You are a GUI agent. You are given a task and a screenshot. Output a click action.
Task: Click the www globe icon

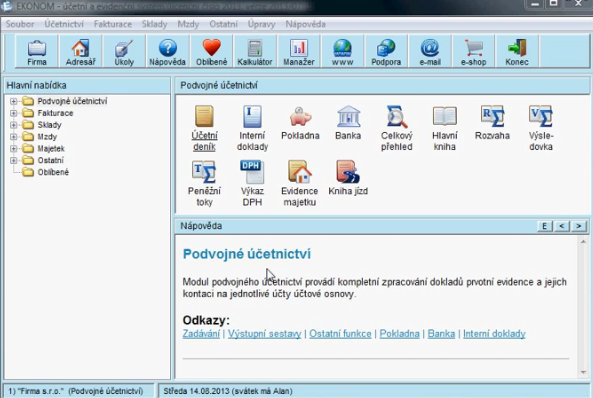coord(342,52)
